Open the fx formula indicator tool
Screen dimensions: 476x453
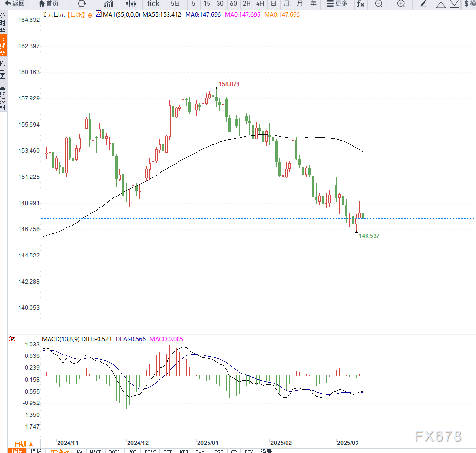pyautogui.click(x=360, y=4)
